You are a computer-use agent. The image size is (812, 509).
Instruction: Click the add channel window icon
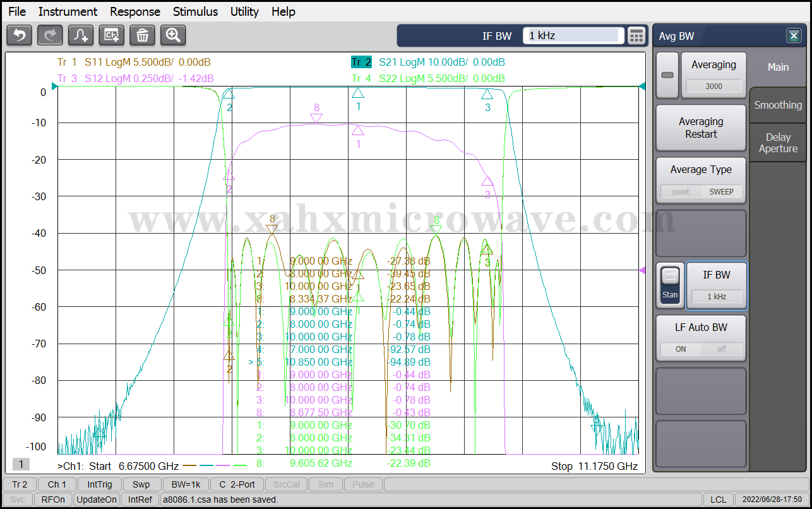(112, 35)
